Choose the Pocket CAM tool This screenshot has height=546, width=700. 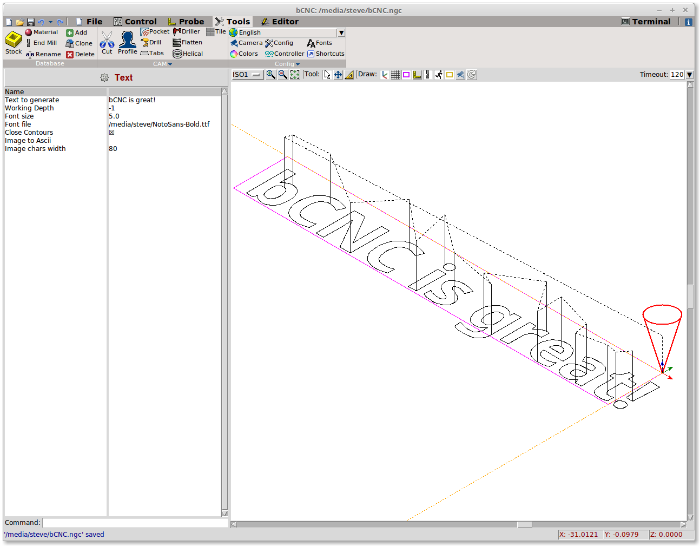coord(155,32)
